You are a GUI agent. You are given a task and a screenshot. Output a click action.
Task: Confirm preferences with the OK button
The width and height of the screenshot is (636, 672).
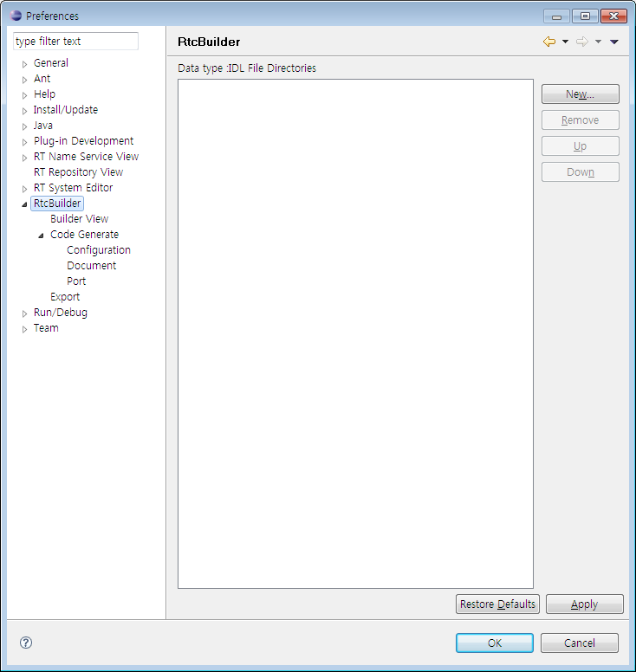pyautogui.click(x=494, y=643)
